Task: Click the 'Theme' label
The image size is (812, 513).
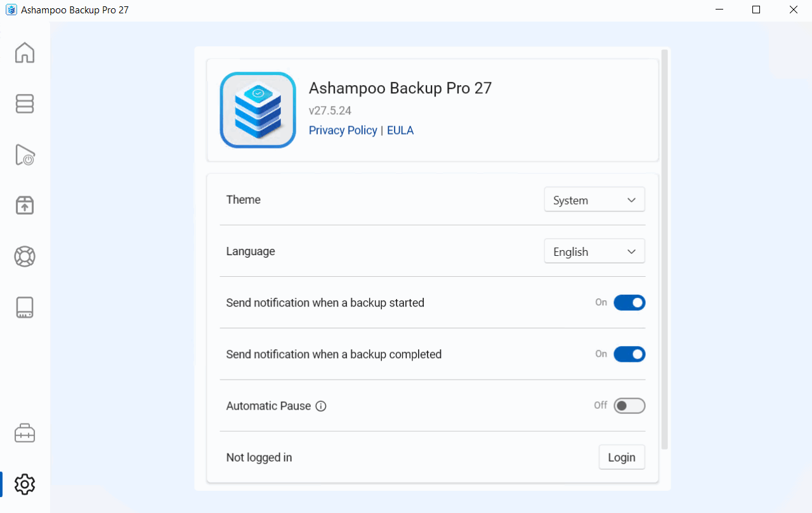Action: click(x=244, y=199)
